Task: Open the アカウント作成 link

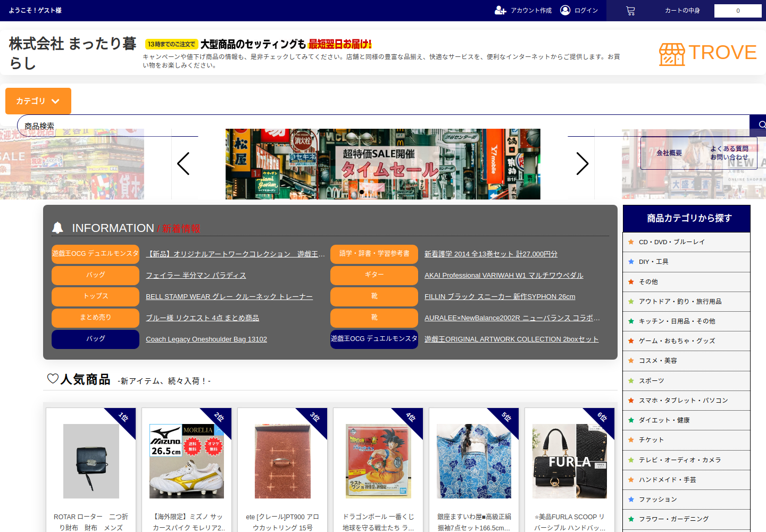Action: click(x=531, y=11)
